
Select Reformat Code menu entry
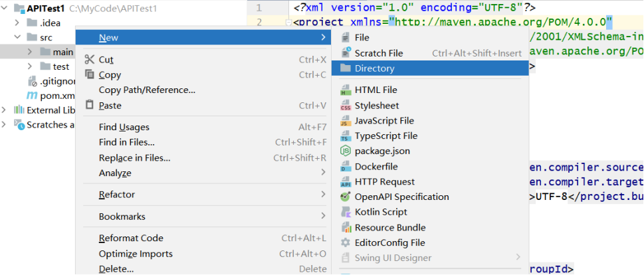131,238
